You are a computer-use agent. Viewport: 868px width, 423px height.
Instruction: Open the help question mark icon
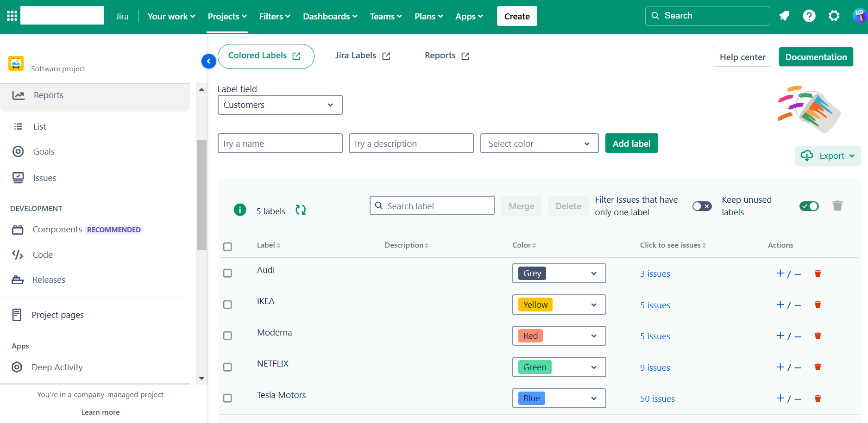[809, 16]
